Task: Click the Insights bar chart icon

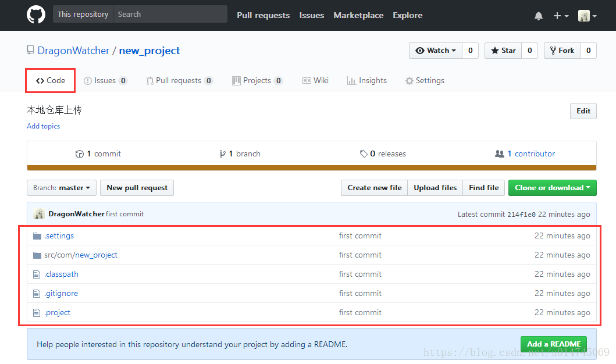Action: pyautogui.click(x=351, y=80)
